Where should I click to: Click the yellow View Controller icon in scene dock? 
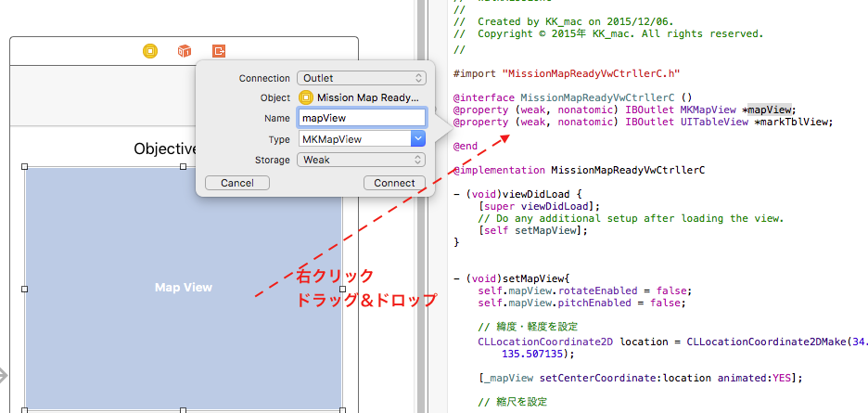pos(150,52)
